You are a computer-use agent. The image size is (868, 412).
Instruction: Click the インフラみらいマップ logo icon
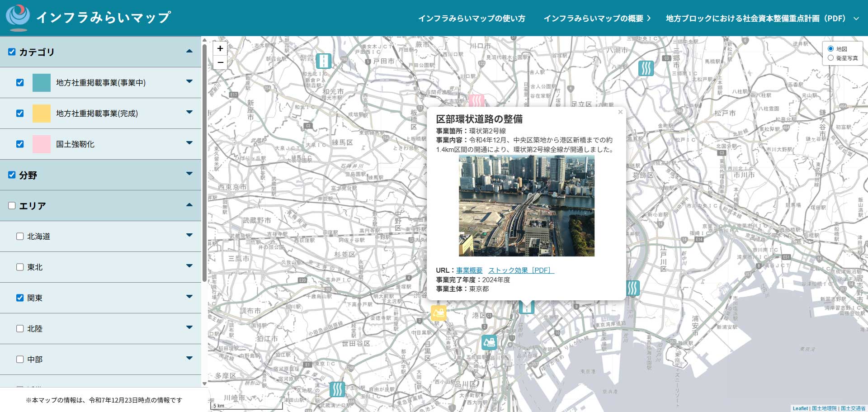(17, 17)
